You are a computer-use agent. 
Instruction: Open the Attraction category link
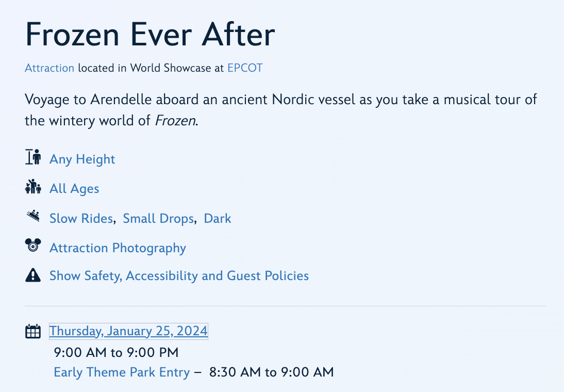coord(49,68)
